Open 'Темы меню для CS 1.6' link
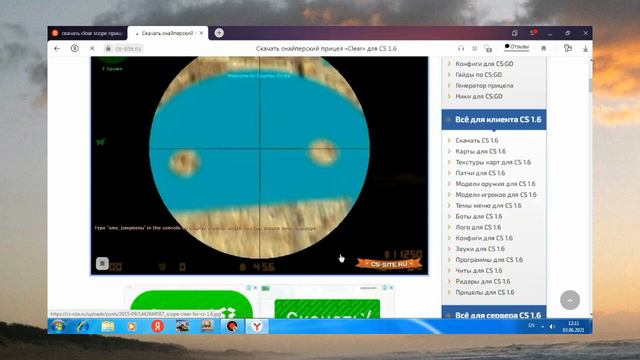This screenshot has height=360, width=640. (x=488, y=205)
